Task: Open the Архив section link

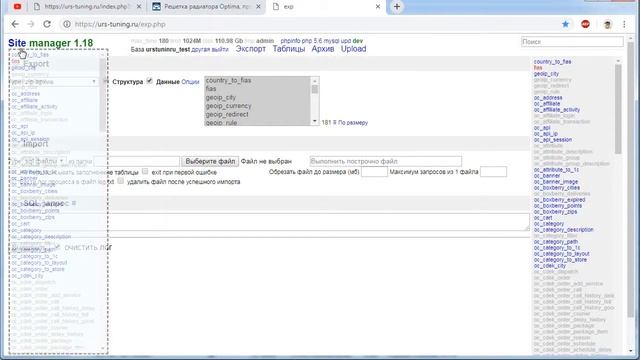Action: [323, 49]
